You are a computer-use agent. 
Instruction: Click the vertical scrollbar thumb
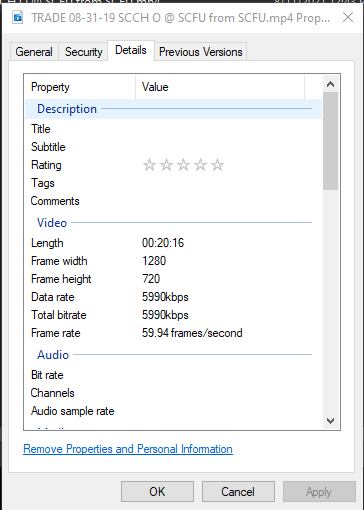point(330,141)
